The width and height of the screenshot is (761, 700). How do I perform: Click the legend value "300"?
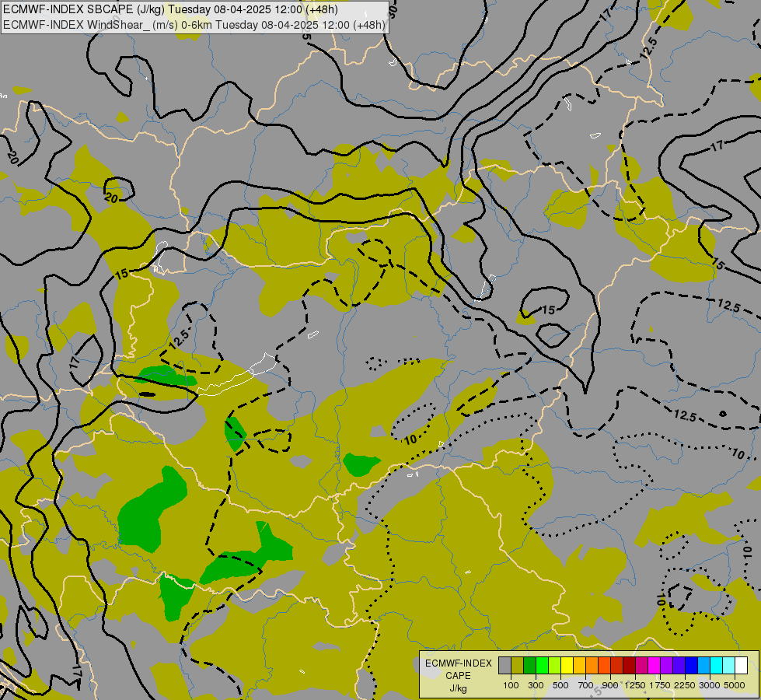click(536, 685)
